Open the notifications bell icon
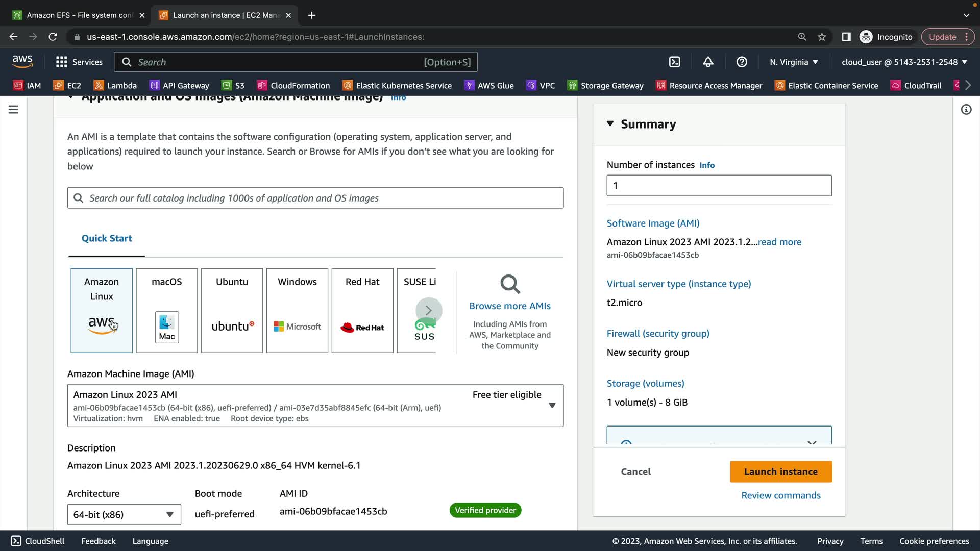Viewport: 980px width, 551px height. [708, 62]
